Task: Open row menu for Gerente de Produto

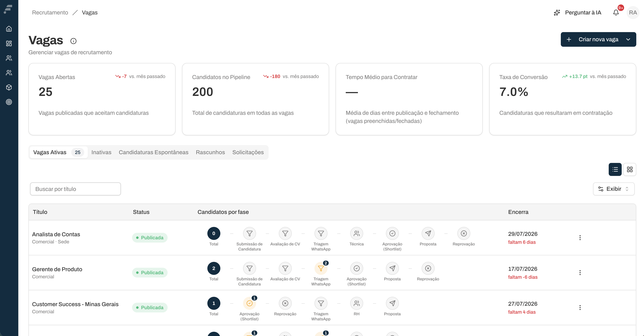Action: coord(580,273)
